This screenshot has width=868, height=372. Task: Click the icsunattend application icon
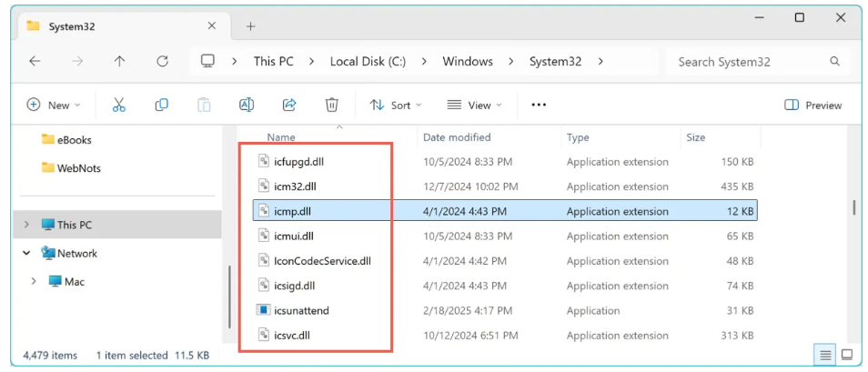263,310
